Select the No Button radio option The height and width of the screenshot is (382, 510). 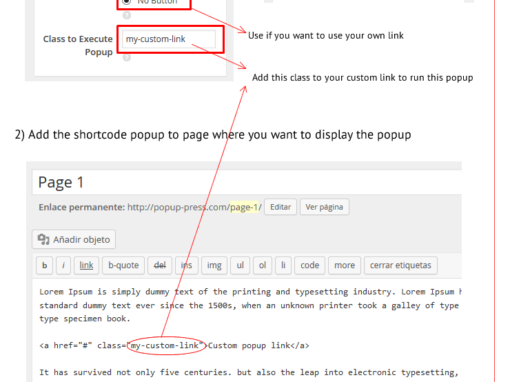coord(126,2)
